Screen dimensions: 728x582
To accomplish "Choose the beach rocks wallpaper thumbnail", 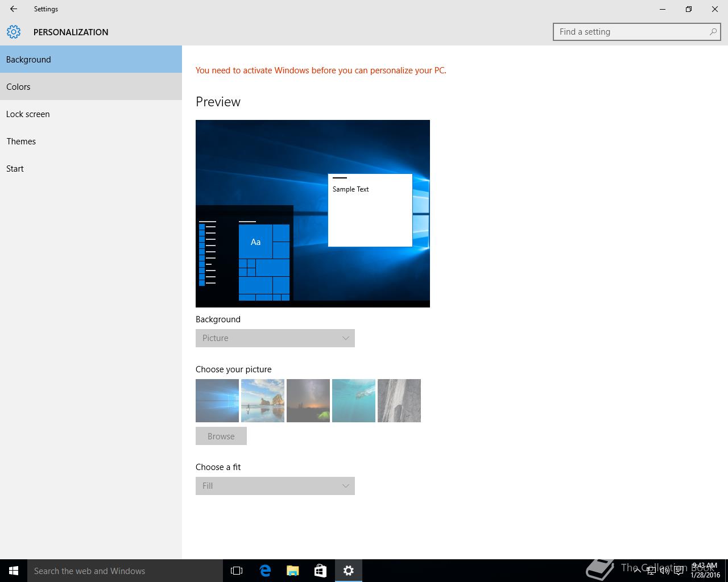I will [x=263, y=401].
